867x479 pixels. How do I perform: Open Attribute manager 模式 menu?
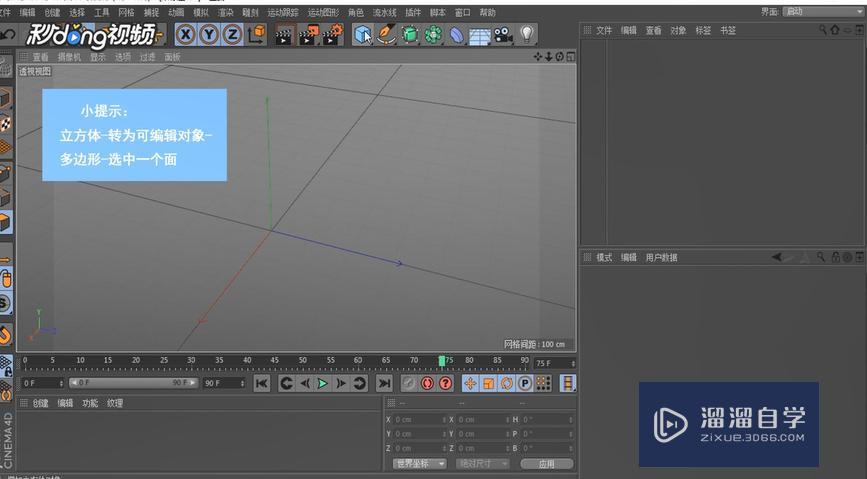(x=604, y=257)
